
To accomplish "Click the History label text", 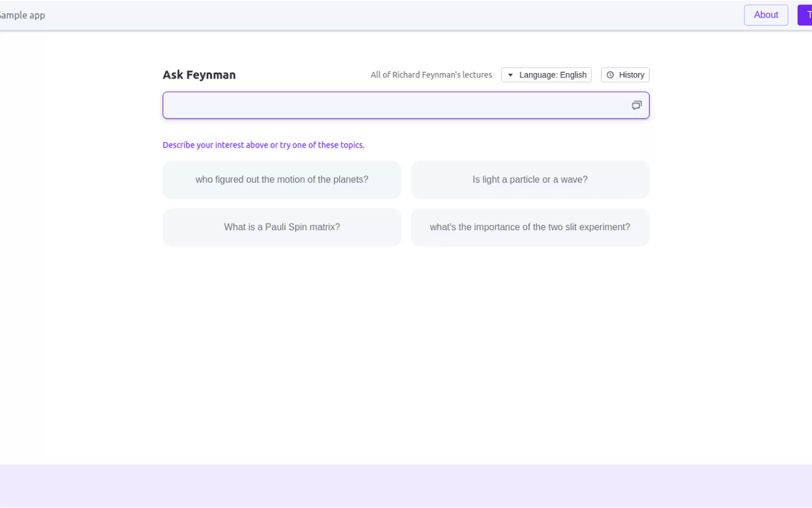I will pyautogui.click(x=631, y=75).
